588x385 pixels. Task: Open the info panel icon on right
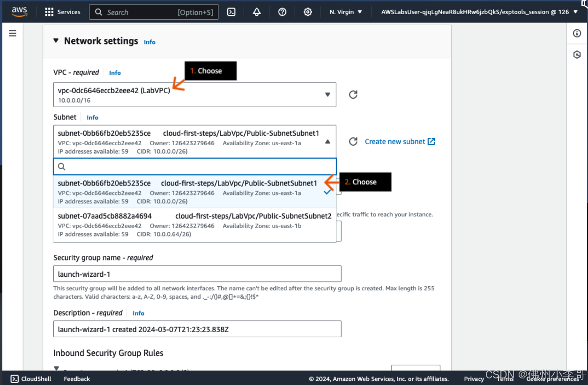(577, 33)
